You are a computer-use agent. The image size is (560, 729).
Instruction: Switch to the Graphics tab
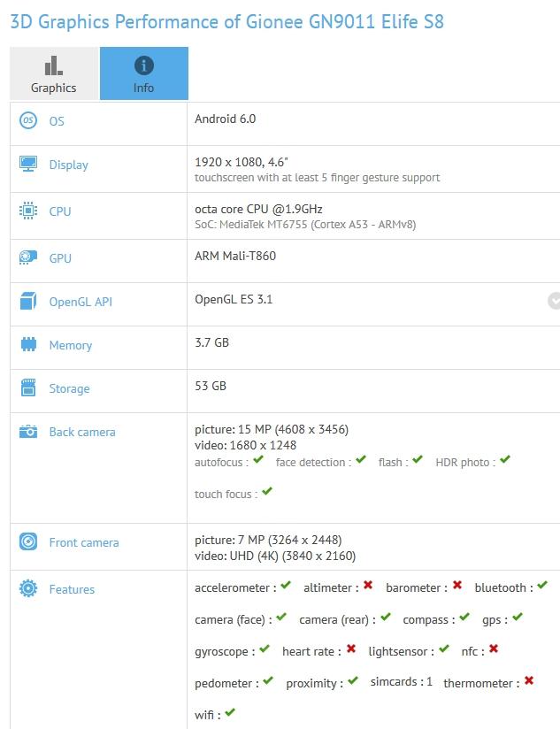[x=53, y=74]
